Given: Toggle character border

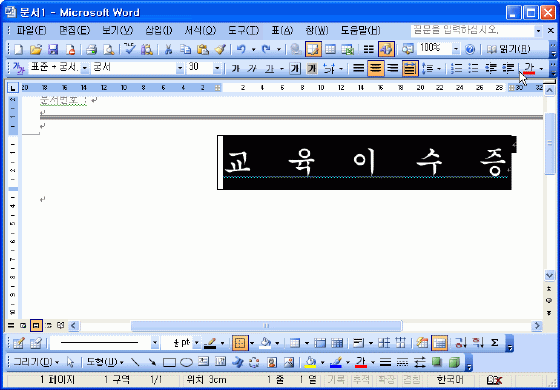Looking at the screenshot, I should coord(295,68).
